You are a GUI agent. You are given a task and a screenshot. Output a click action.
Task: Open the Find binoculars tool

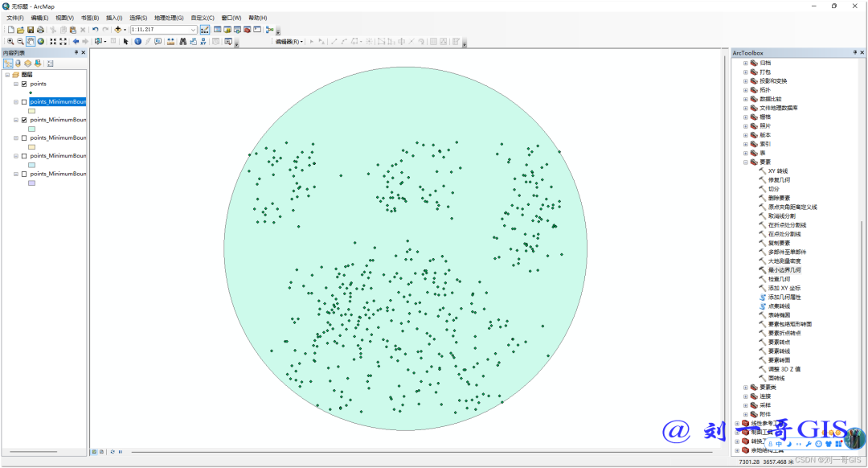pos(182,42)
